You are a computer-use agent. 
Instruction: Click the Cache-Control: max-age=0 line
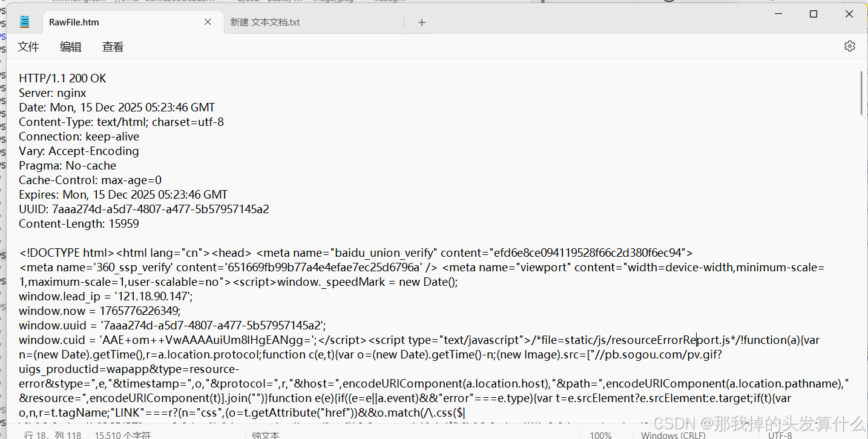pyautogui.click(x=90, y=180)
